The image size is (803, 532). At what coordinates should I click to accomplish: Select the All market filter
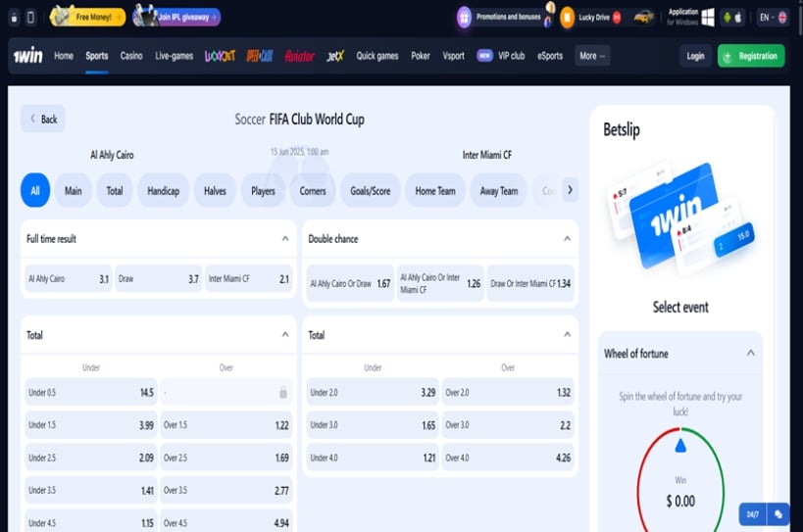click(35, 191)
